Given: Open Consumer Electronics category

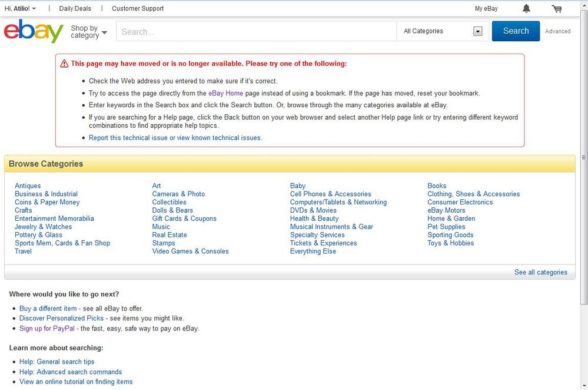Looking at the screenshot, I should 460,202.
